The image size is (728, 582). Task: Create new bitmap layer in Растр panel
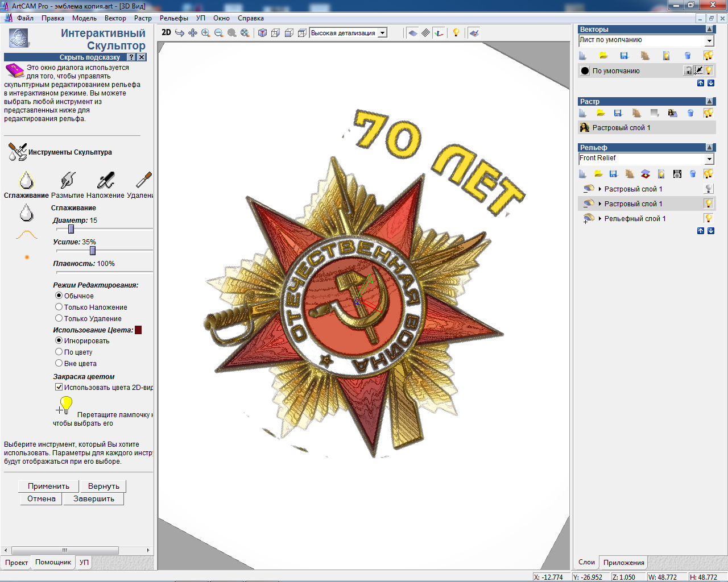click(x=583, y=113)
